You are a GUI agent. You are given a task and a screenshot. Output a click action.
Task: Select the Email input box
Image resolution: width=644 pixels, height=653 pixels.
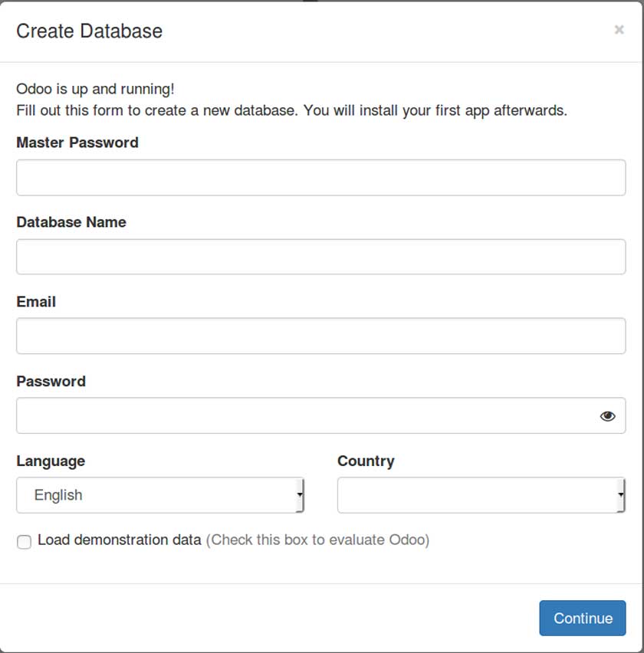point(320,336)
